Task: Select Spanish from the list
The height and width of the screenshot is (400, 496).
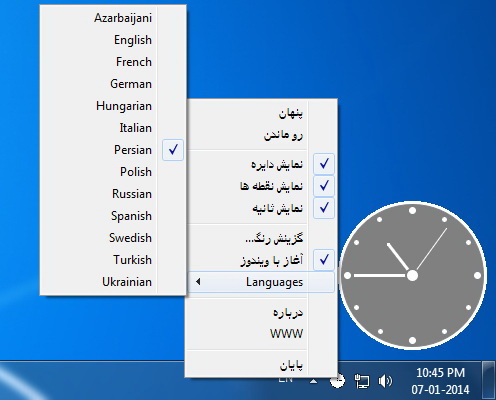Action: point(113,216)
